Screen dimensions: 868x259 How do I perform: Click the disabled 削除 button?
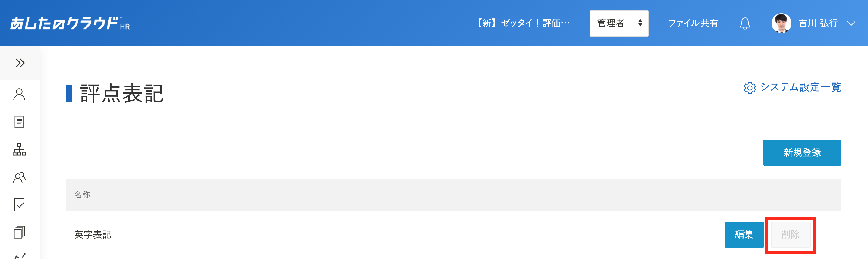pos(791,234)
